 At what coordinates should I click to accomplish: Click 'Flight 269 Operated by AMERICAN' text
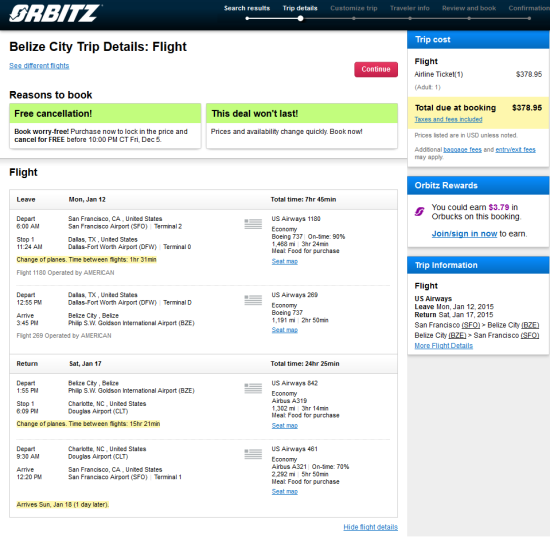pyautogui.click(x=64, y=336)
